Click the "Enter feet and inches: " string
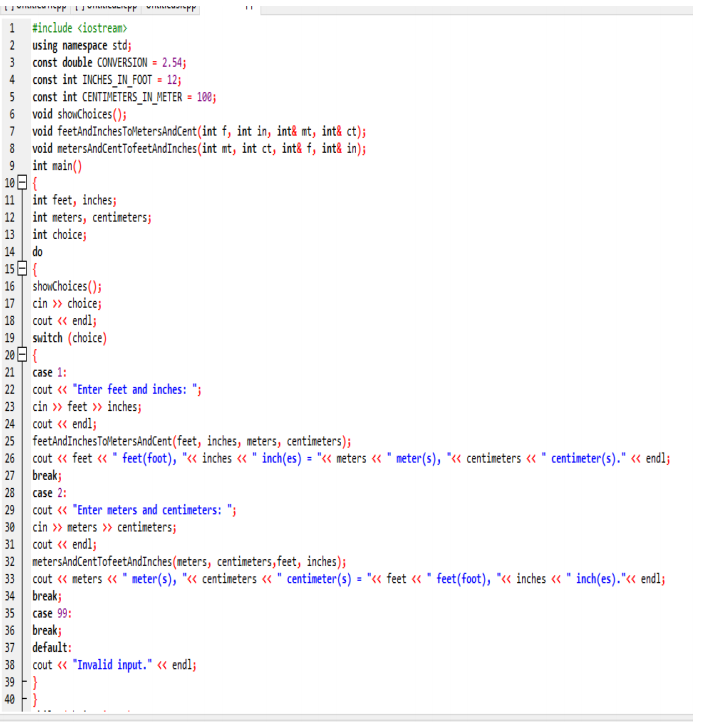 (135, 389)
